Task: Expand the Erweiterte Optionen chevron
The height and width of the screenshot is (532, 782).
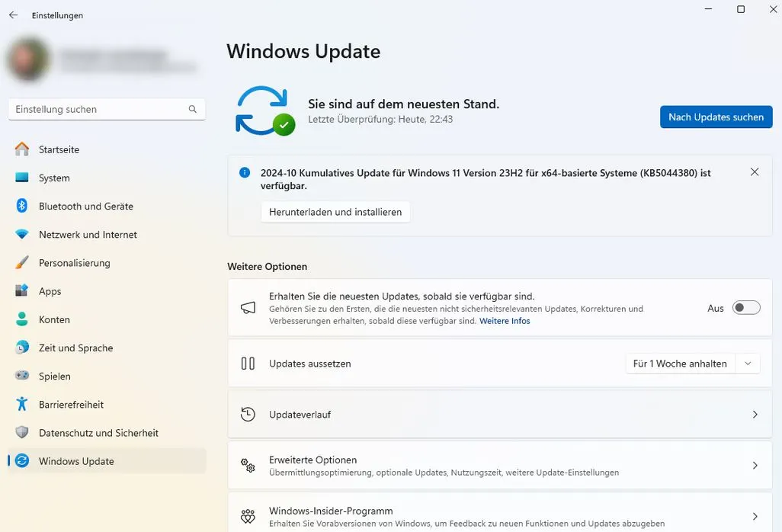Action: pos(755,465)
